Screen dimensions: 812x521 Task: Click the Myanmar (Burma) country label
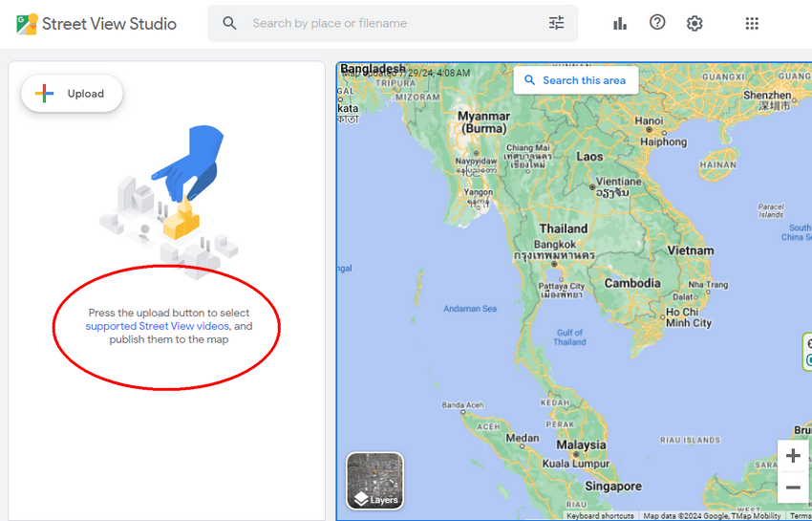(x=483, y=122)
